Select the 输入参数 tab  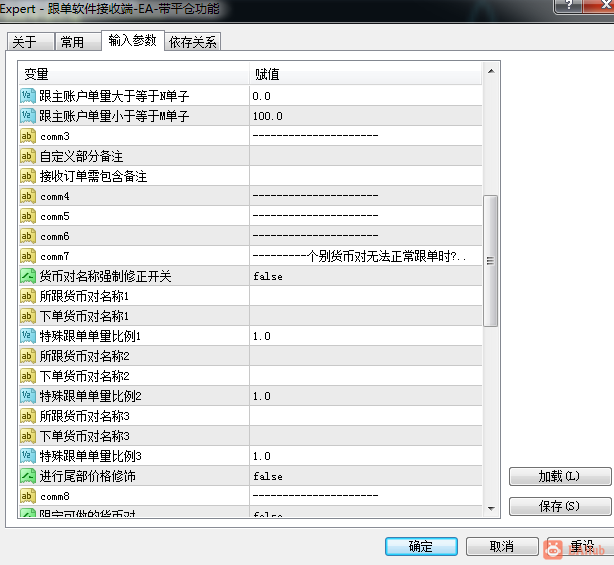133,40
